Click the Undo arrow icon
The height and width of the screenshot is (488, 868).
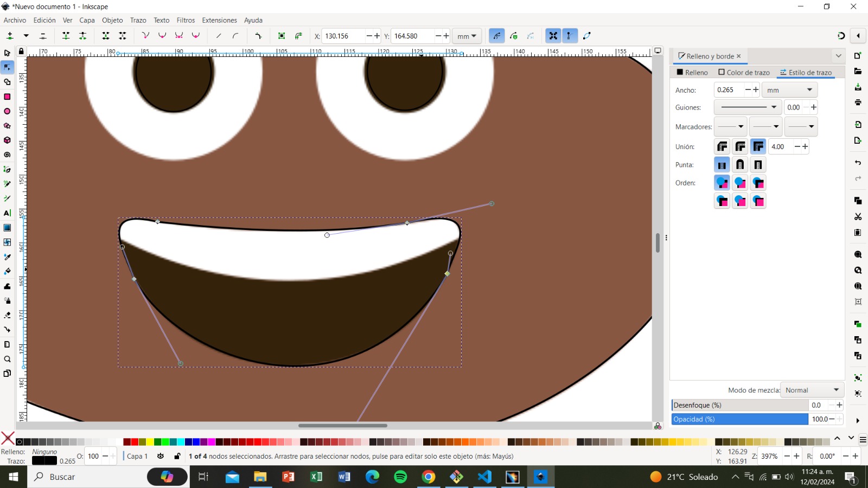(x=858, y=163)
